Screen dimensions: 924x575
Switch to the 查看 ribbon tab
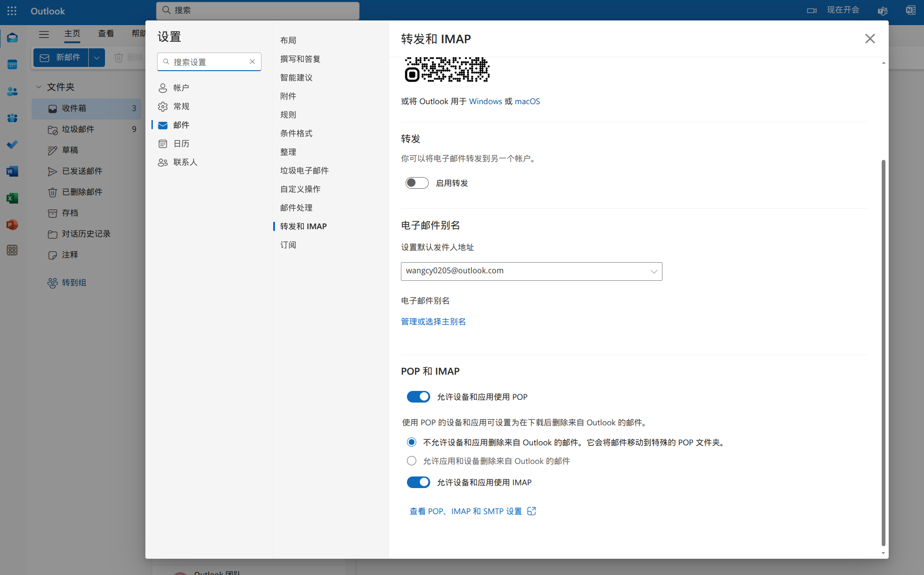click(106, 33)
